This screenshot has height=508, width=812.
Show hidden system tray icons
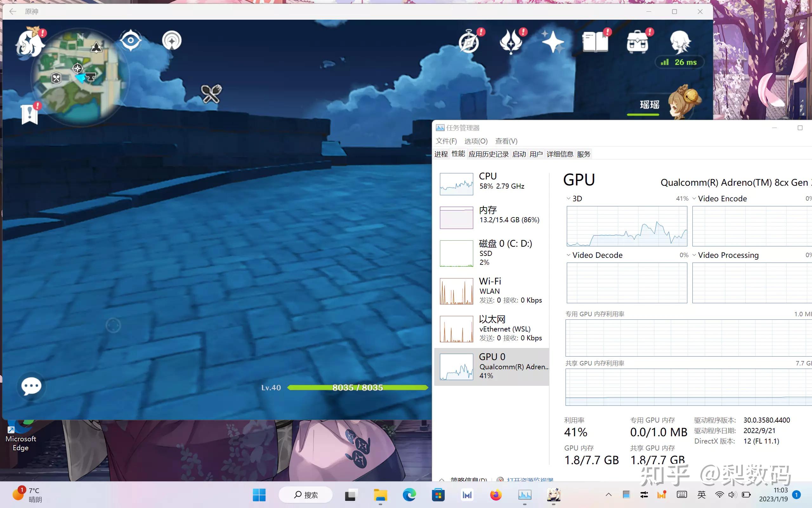(x=608, y=495)
